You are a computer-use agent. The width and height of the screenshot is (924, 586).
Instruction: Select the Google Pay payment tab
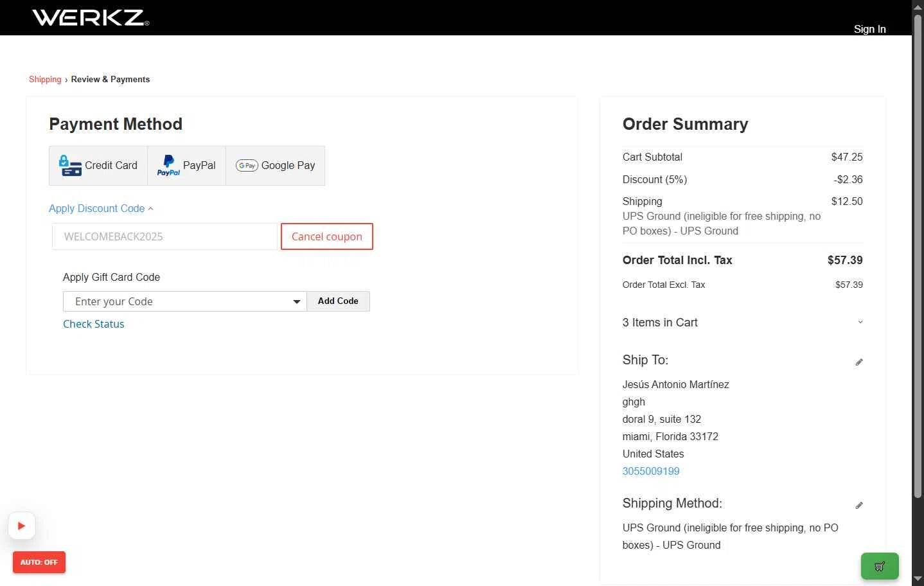(x=275, y=166)
